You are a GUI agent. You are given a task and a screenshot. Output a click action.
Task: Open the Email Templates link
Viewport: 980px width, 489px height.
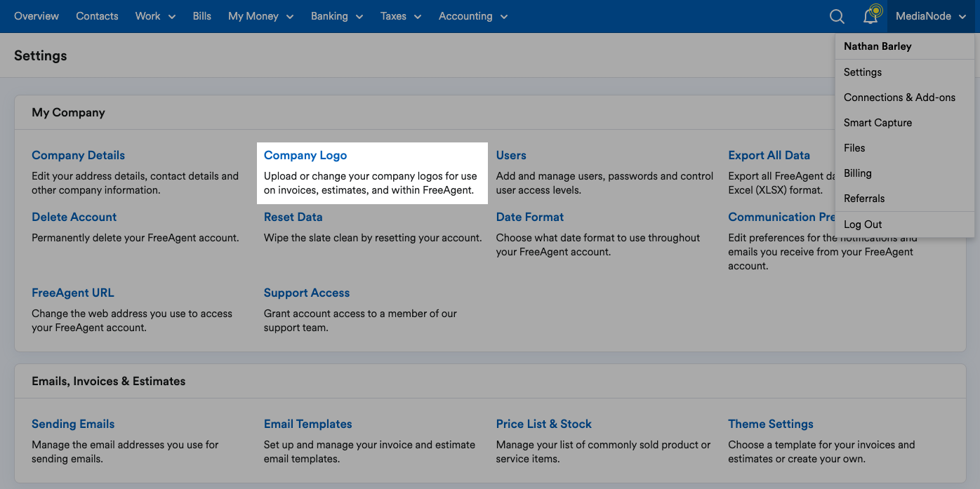point(308,424)
